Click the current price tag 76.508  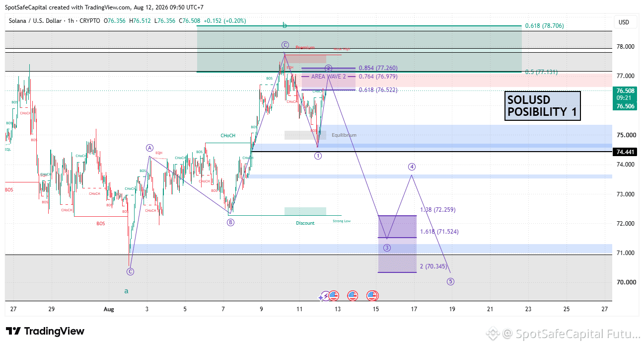coord(625,91)
